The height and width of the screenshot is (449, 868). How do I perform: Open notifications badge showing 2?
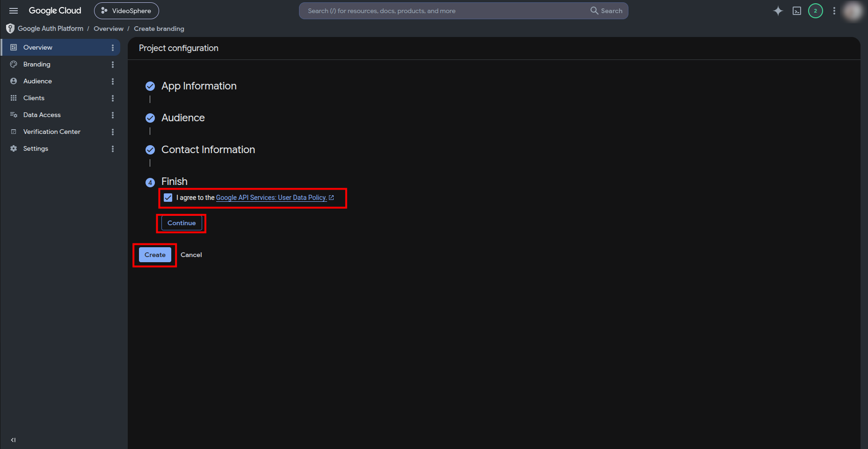click(x=816, y=11)
